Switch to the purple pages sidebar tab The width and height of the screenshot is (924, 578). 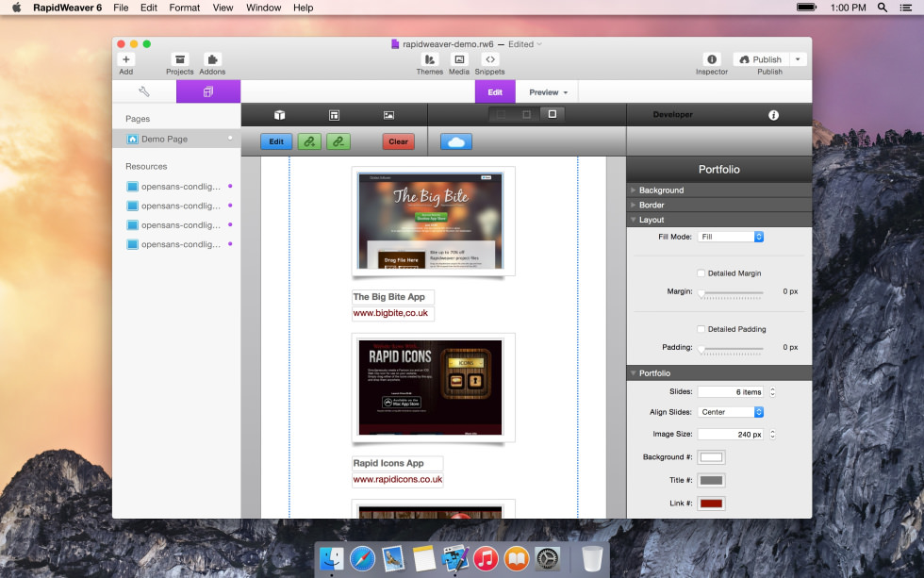[x=208, y=91]
